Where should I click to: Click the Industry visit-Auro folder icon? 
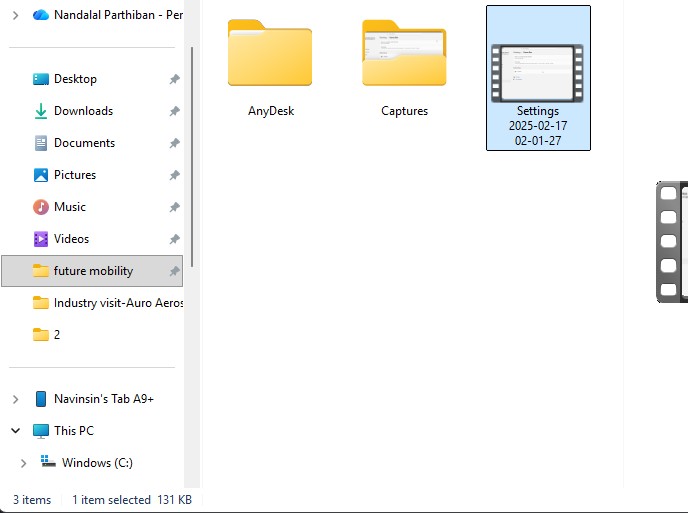pyautogui.click(x=41, y=303)
